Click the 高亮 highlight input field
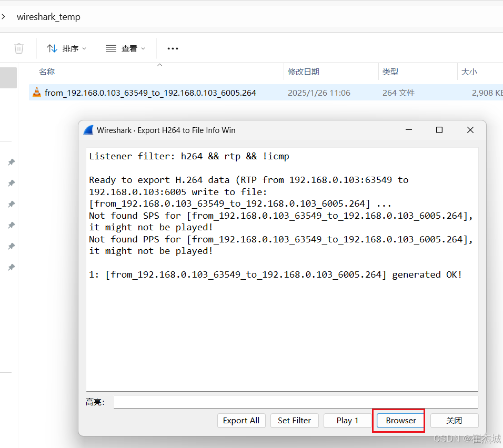This screenshot has height=448, width=503. (x=296, y=402)
